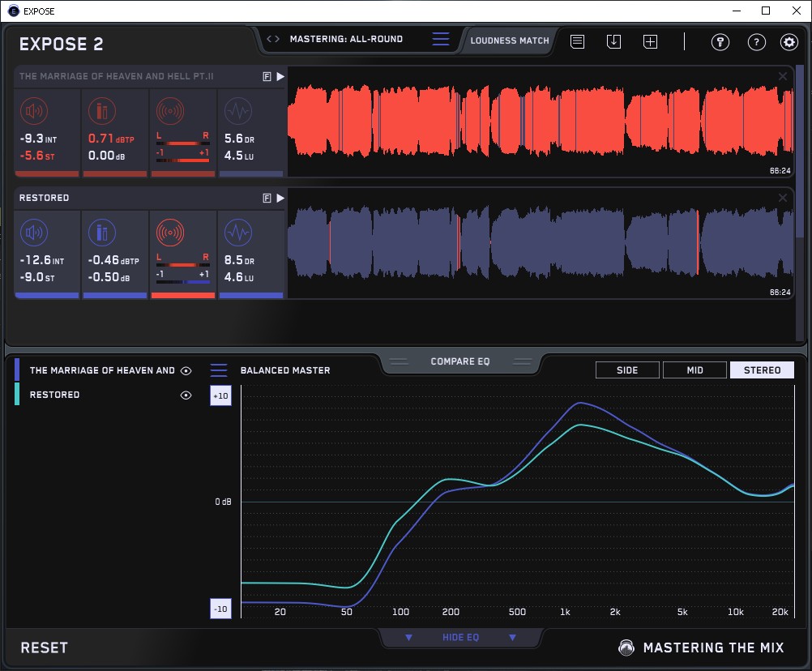
Task: Click the question mark help icon
Action: pos(756,42)
